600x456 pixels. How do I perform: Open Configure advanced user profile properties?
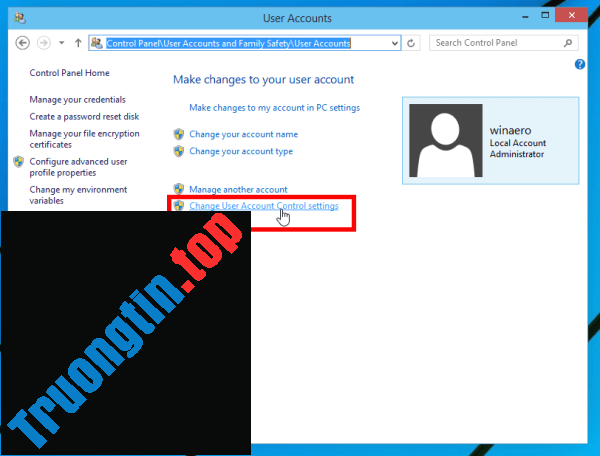point(78,167)
